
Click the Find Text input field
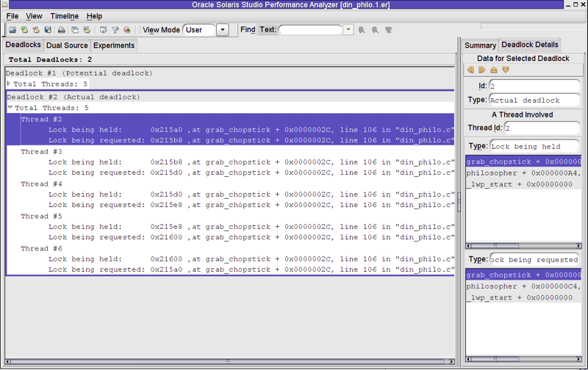point(310,29)
